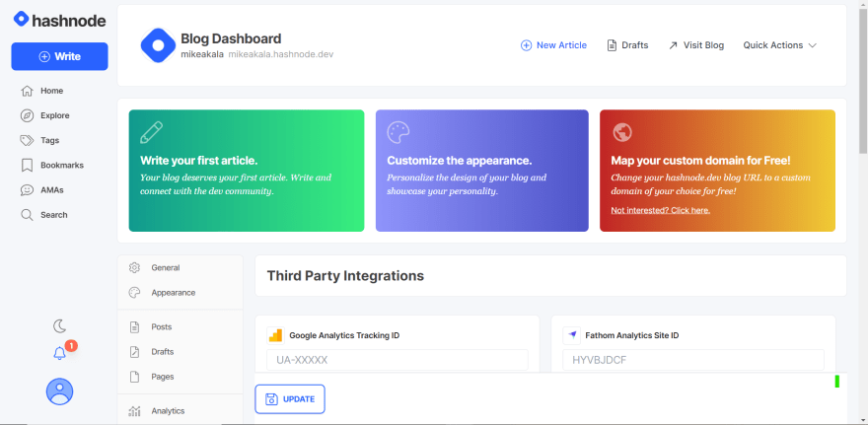Image resolution: width=868 pixels, height=425 pixels.
Task: Open the Tags sidebar item
Action: pos(39,141)
